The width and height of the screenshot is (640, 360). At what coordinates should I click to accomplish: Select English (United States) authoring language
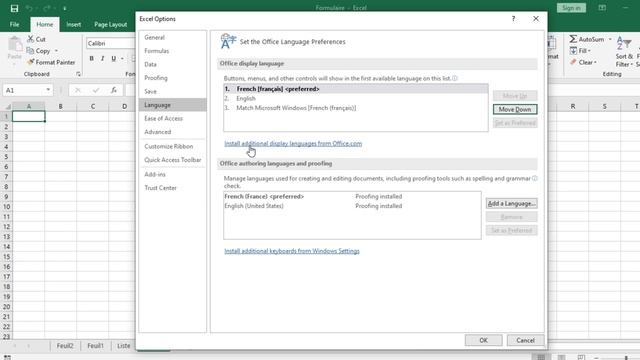click(x=352, y=206)
